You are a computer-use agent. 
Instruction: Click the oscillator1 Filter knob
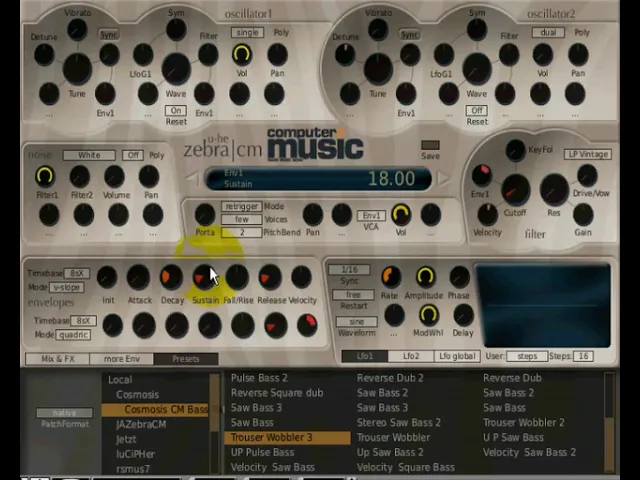(208, 55)
